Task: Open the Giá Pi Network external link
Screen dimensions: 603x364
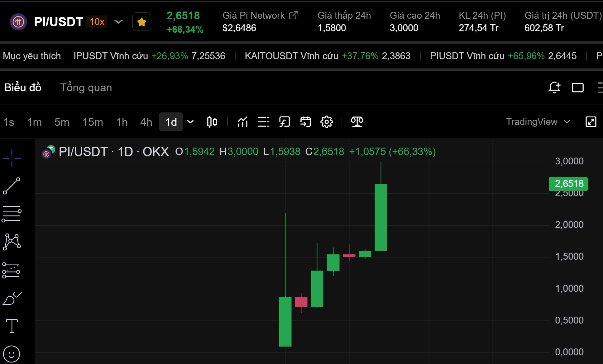Action: (x=293, y=15)
